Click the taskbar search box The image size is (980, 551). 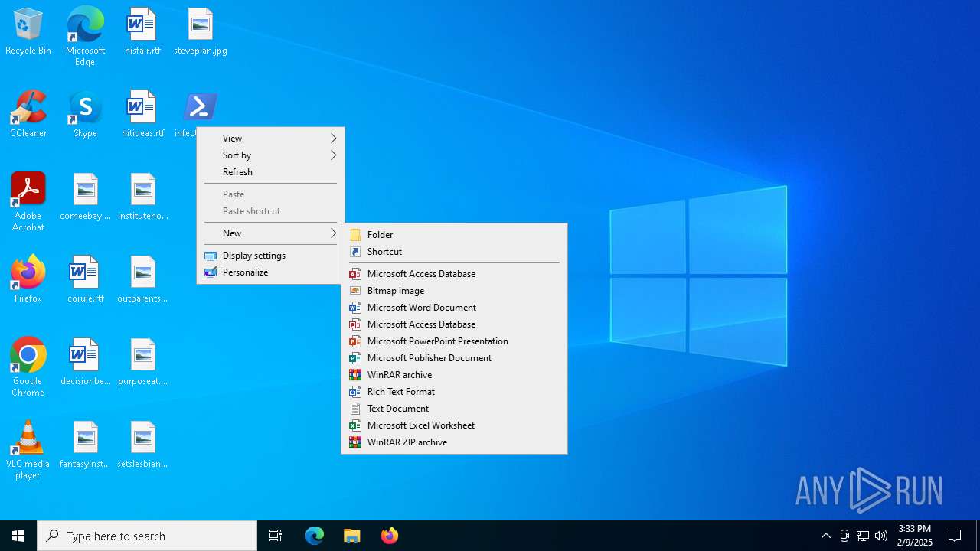[x=147, y=536]
